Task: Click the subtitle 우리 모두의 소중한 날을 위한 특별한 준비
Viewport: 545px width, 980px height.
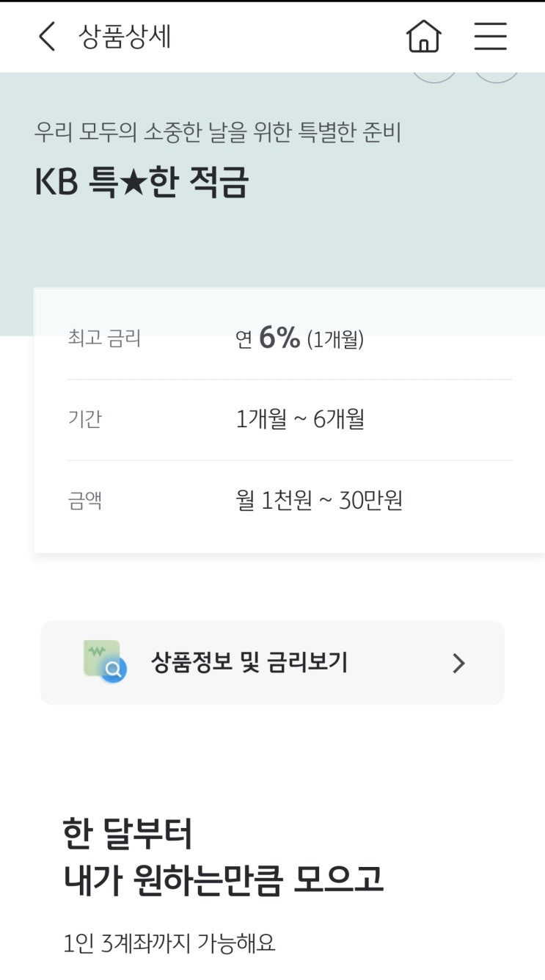Action: (218, 132)
